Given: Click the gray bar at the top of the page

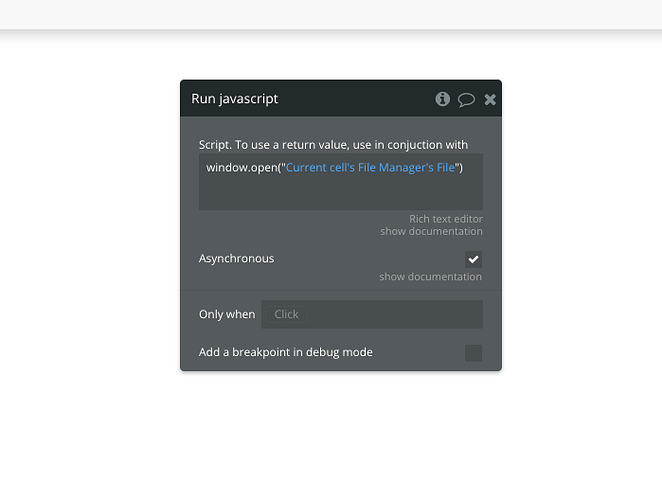Looking at the screenshot, I should point(330,14).
